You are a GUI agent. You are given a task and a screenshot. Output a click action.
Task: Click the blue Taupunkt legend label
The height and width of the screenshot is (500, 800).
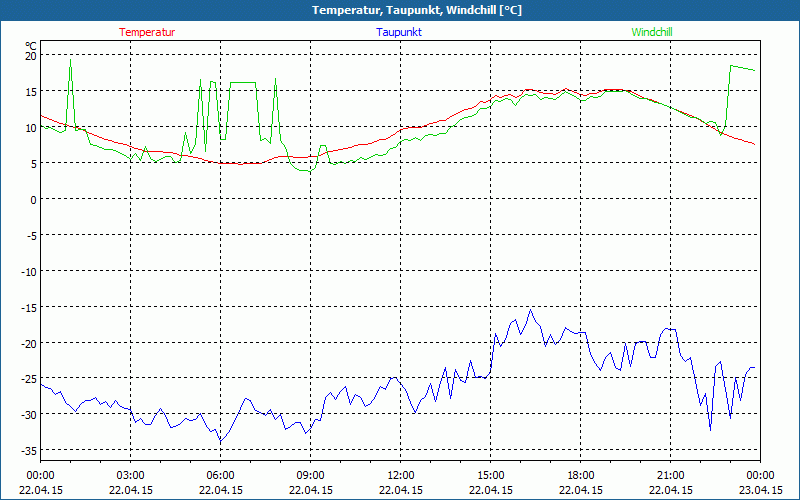[x=399, y=32]
